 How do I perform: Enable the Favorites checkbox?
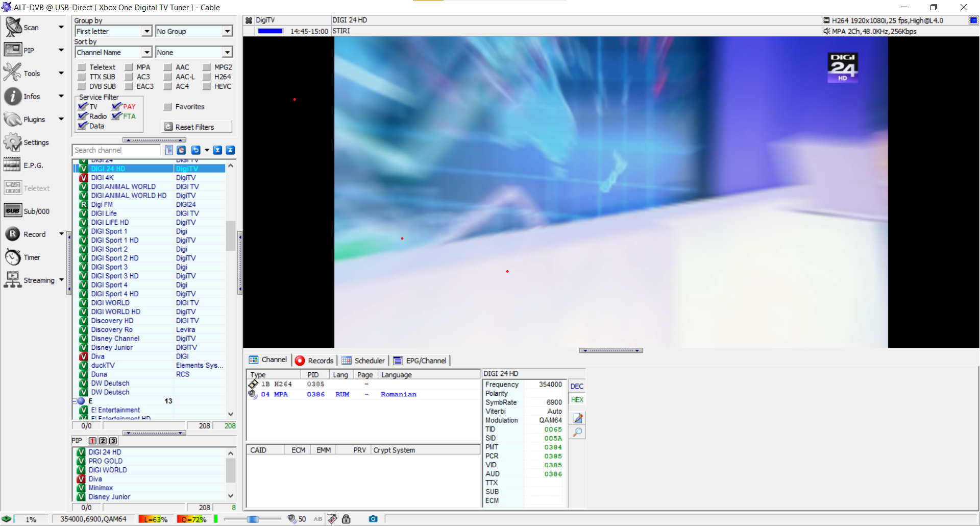pos(167,107)
